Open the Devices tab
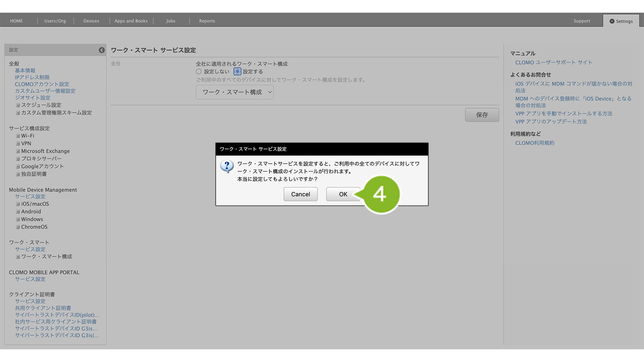This screenshot has width=644, height=362. pos(91,21)
